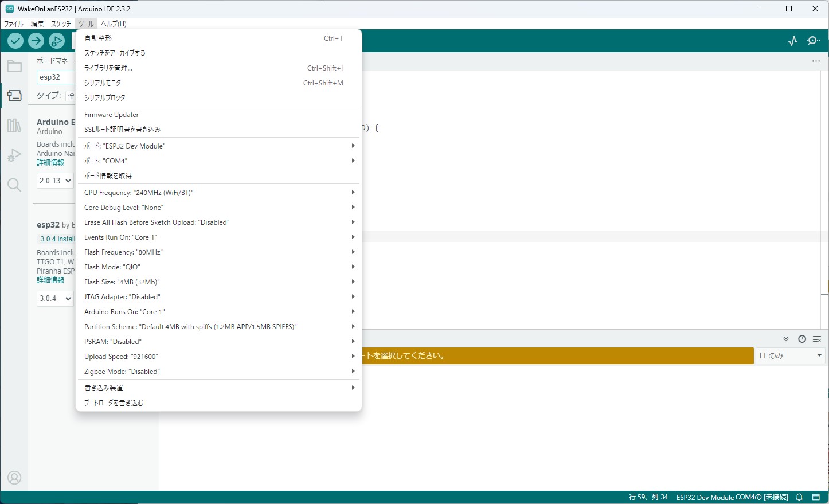This screenshot has width=829, height=504.
Task: Open the Debug sidebar panel icon
Action: pyautogui.click(x=14, y=155)
